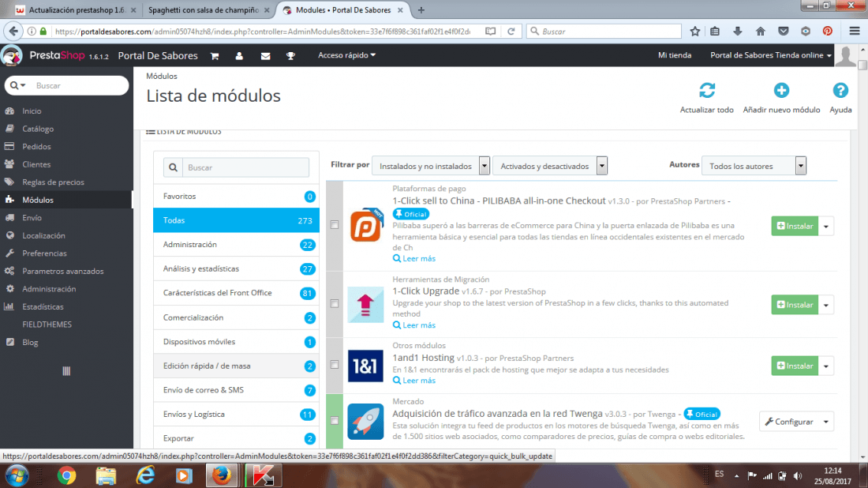The height and width of the screenshot is (488, 868).
Task: Tick the checkbox for PILIBABA module
Action: [x=335, y=225]
